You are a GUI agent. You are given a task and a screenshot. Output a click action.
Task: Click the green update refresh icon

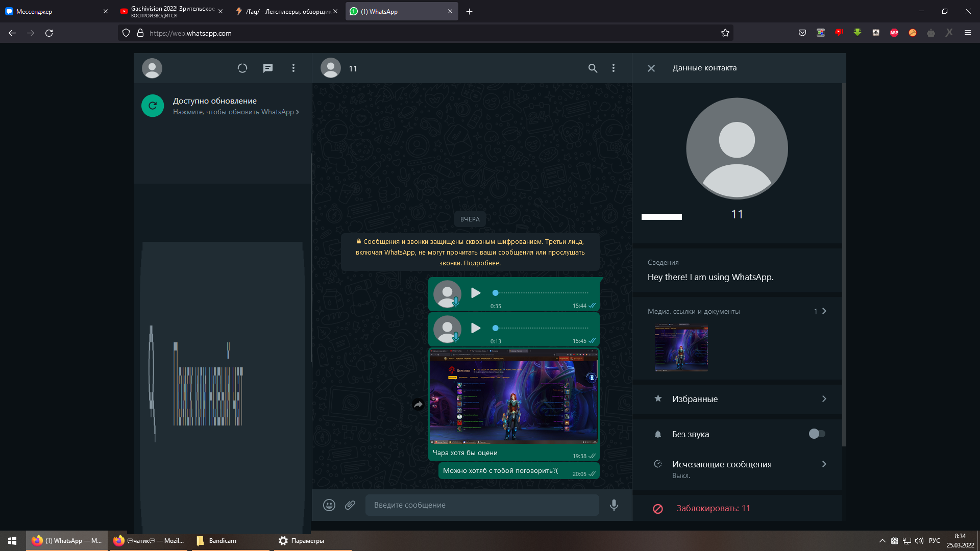coord(153,106)
